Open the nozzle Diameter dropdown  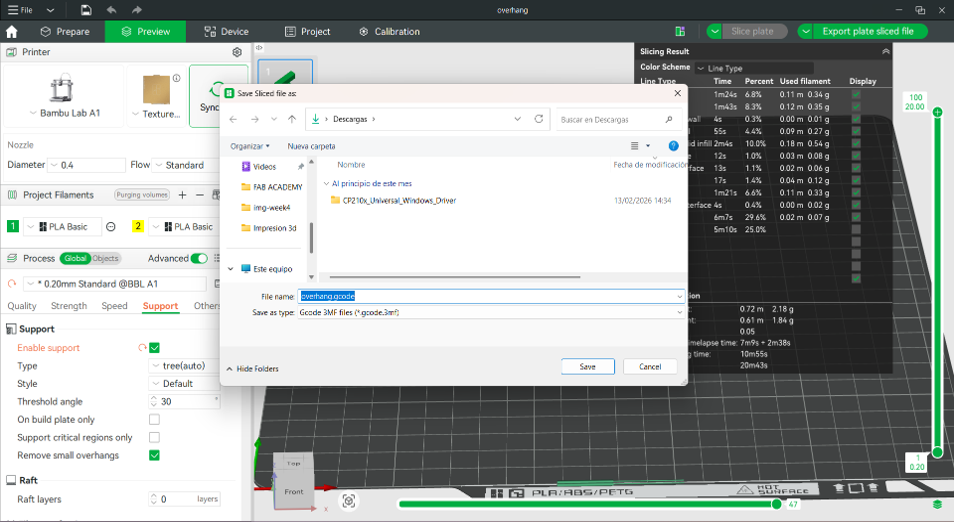pyautogui.click(x=87, y=165)
